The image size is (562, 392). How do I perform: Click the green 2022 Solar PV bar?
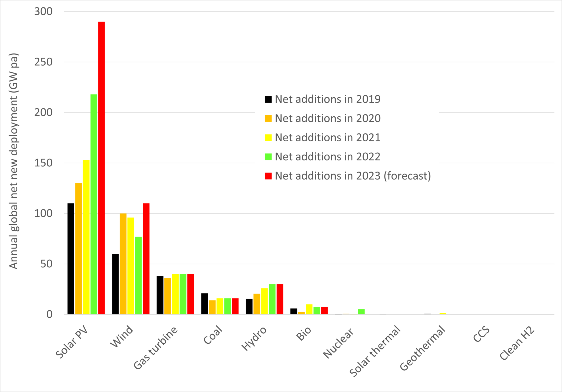click(x=94, y=205)
